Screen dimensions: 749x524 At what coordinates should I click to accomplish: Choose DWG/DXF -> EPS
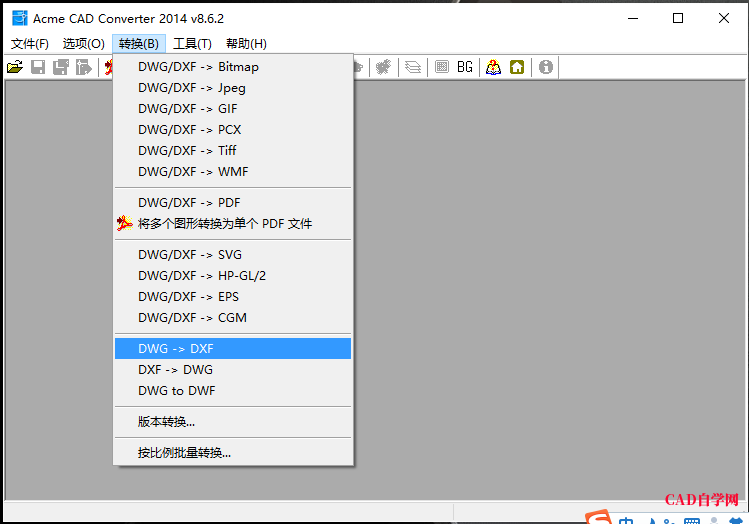pyautogui.click(x=233, y=297)
